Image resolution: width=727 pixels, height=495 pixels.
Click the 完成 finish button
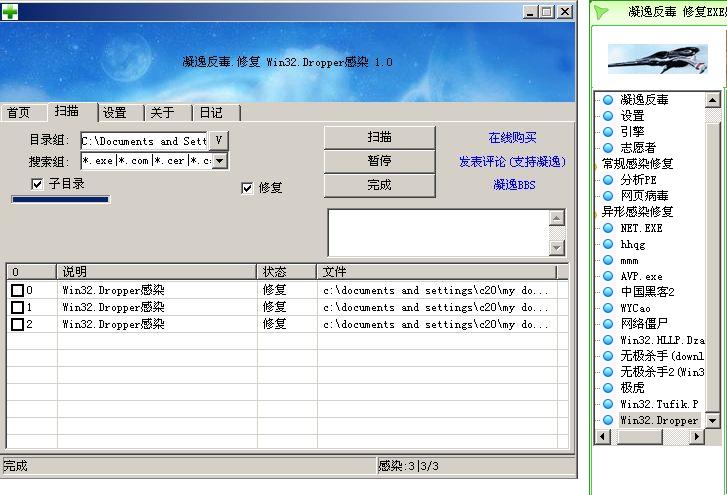pos(379,185)
